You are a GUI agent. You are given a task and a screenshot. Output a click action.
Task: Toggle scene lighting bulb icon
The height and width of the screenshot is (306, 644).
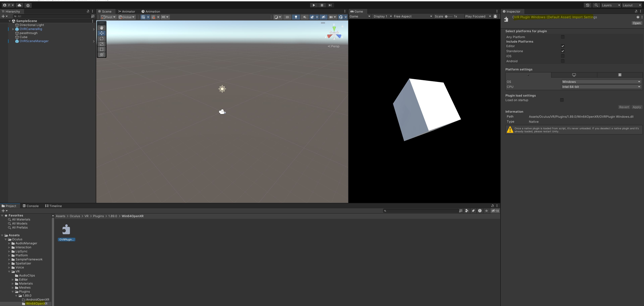point(296,17)
